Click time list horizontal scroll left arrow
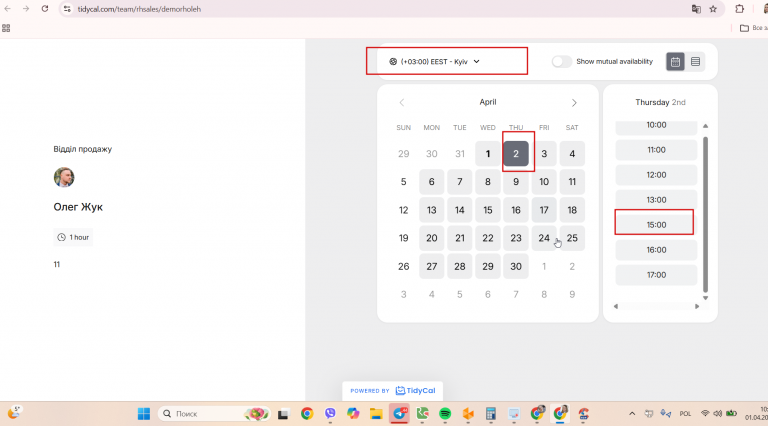The image size is (768, 426). pyautogui.click(x=616, y=307)
